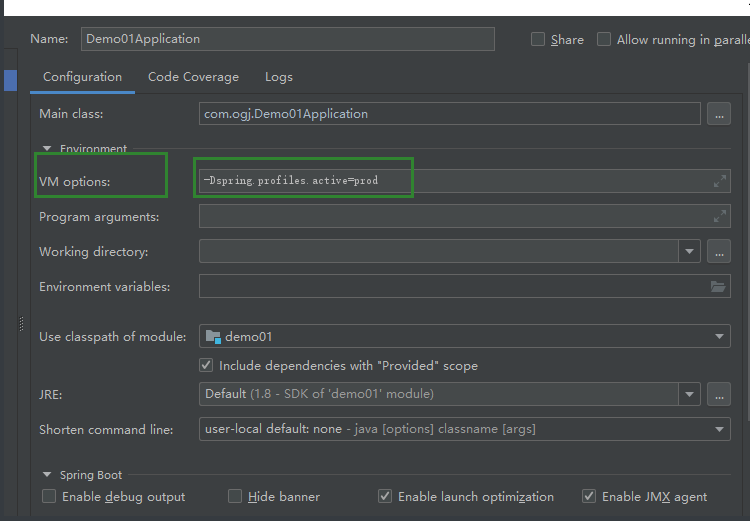Check the Hide banner option

(235, 496)
